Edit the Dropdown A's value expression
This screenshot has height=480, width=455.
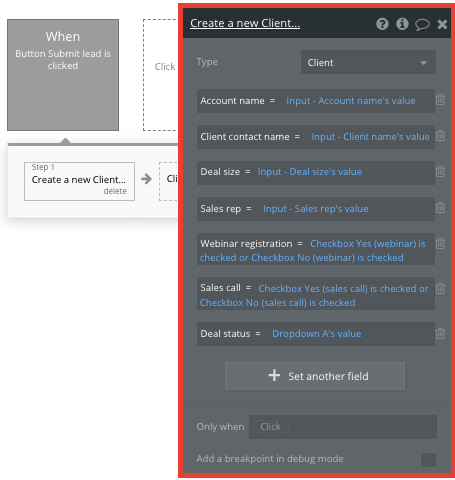coord(317,334)
